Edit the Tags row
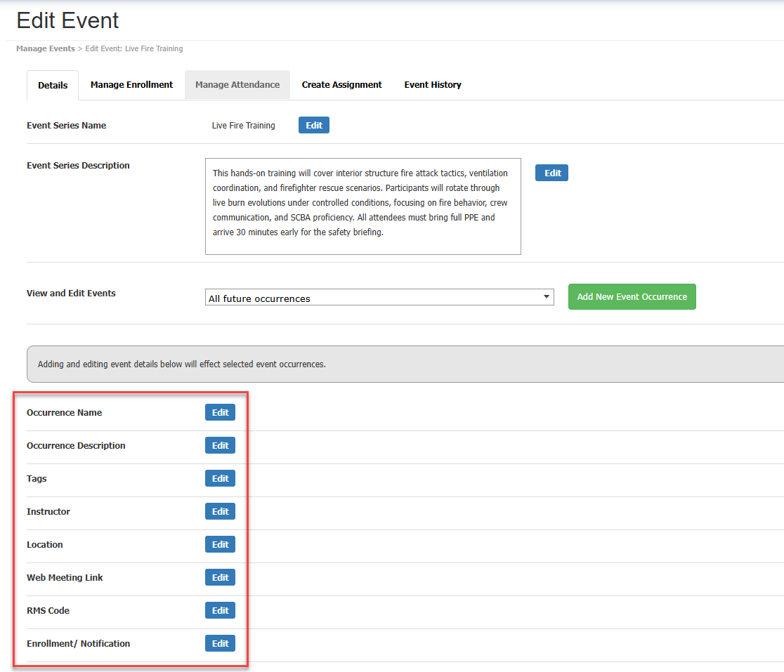The height and width of the screenshot is (672, 784). (x=220, y=479)
